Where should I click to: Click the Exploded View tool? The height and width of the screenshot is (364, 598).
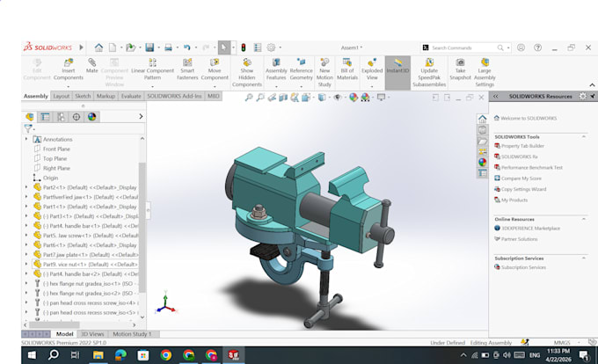coord(372,69)
